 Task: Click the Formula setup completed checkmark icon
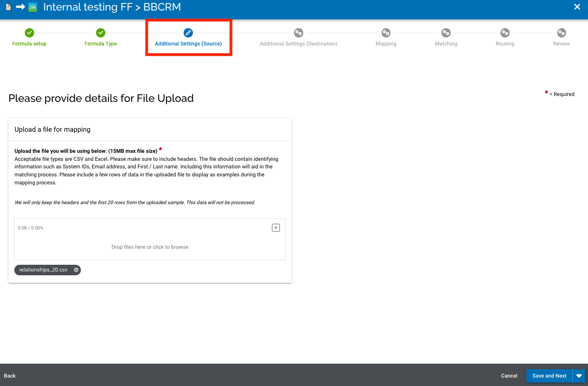pyautogui.click(x=29, y=32)
